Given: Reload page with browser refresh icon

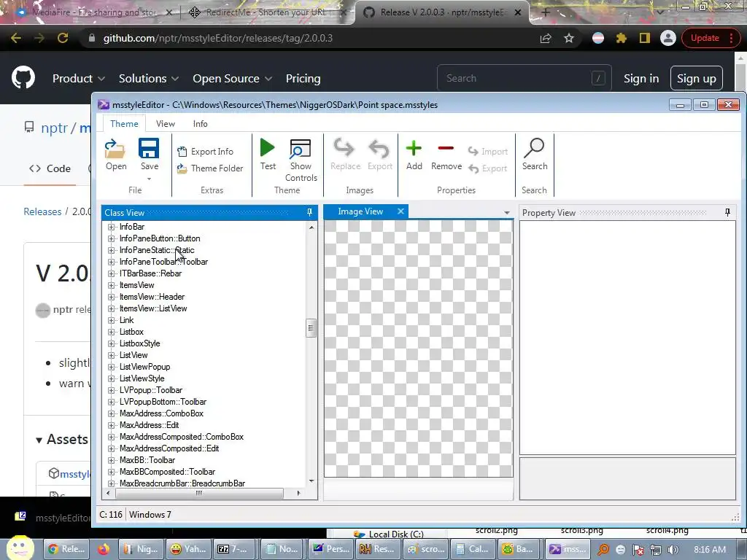Looking at the screenshot, I should pyautogui.click(x=63, y=38).
